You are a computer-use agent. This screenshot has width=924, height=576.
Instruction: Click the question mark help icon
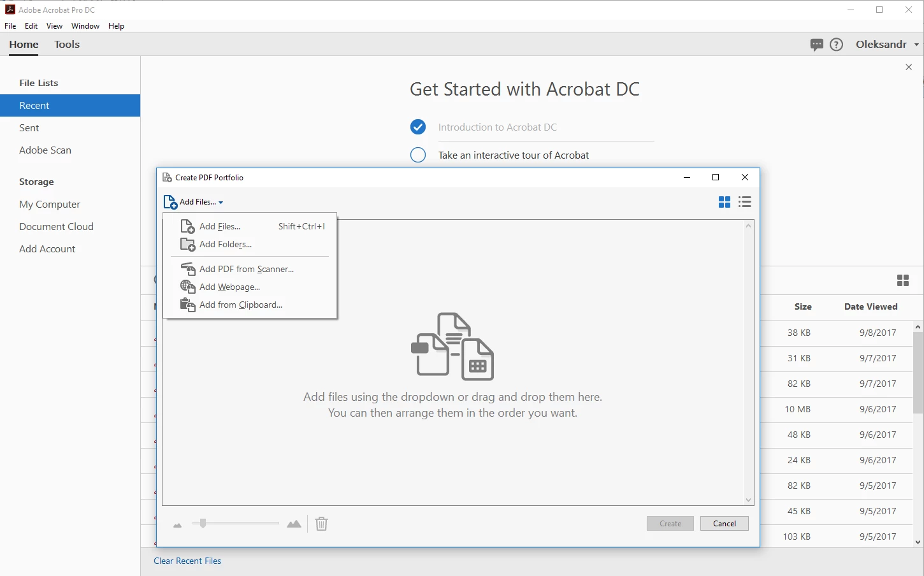tap(837, 45)
